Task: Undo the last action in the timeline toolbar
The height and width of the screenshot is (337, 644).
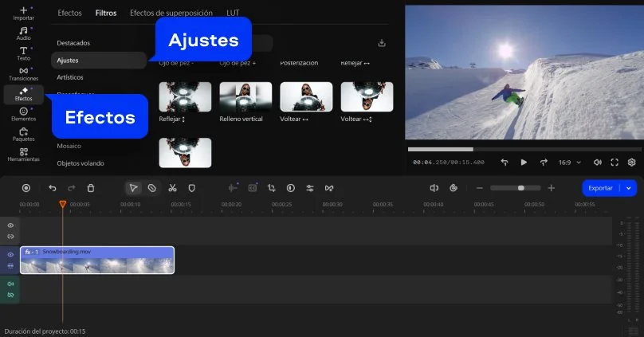Action: [x=53, y=188]
